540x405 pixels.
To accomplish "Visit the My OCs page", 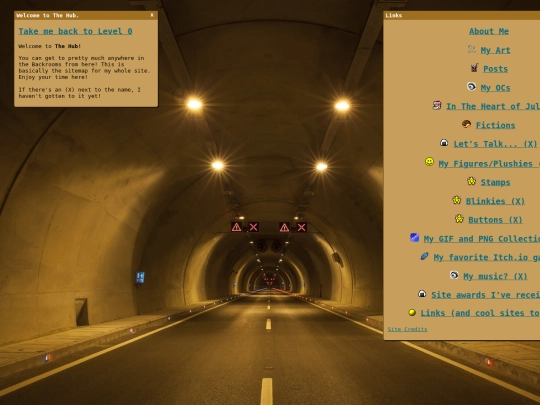I will click(495, 88).
